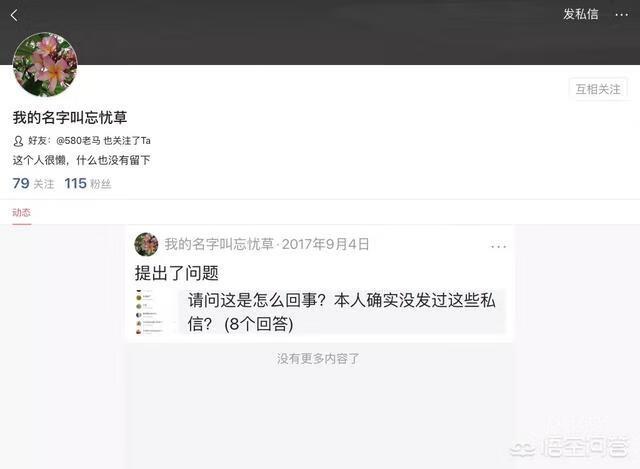The width and height of the screenshot is (640, 469).
Task: Switch to the 动态 tab
Action: (x=21, y=212)
